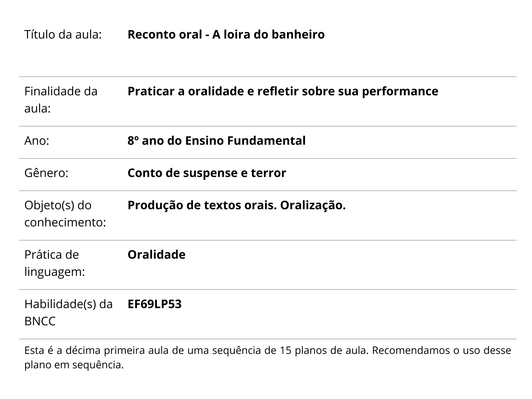Viewport: 532px width, 399px height.
Task: Click the BNCC code "EF69LP53"
Action: click(x=155, y=304)
